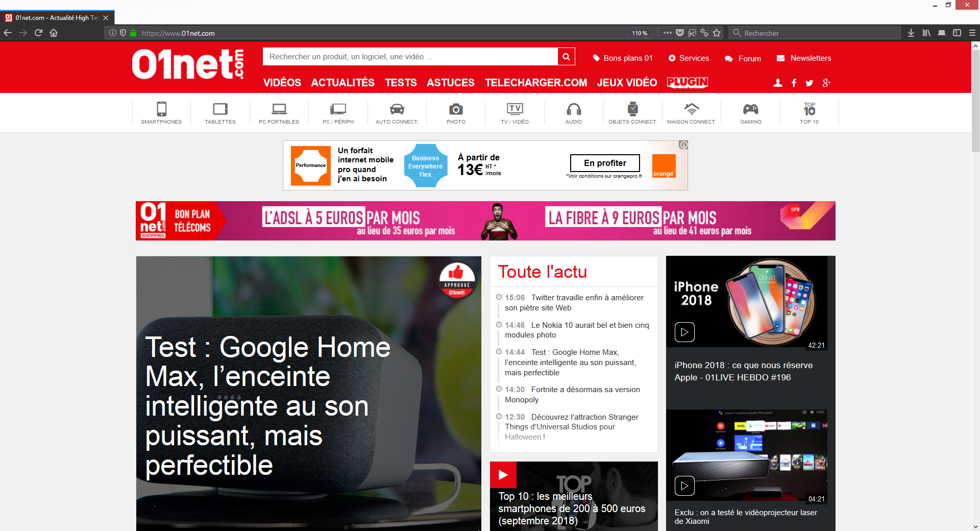Click the red search magnifier button
980x531 pixels.
click(566, 57)
